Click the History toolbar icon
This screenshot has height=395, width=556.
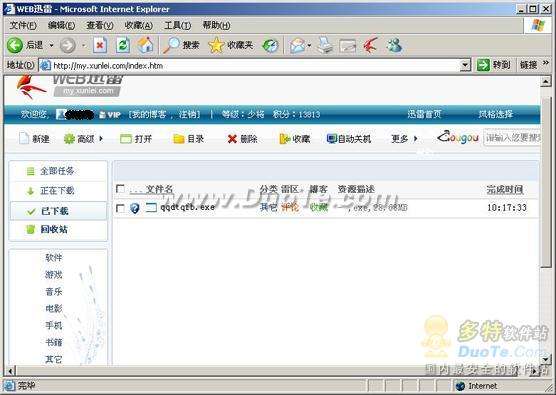[271, 45]
